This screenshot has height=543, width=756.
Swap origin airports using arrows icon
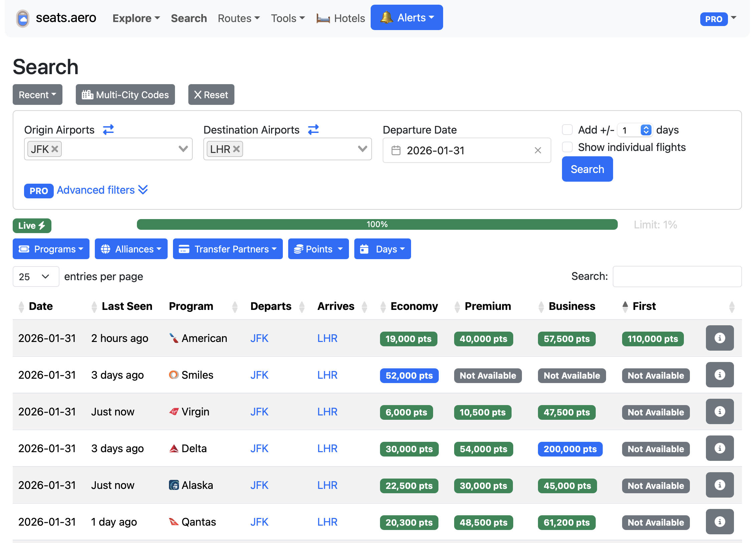pos(108,130)
